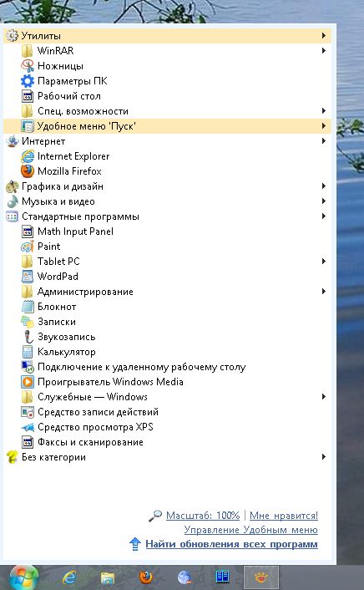The image size is (364, 590).
Task: Click the Масштаб: 100% link
Action: tap(203, 516)
